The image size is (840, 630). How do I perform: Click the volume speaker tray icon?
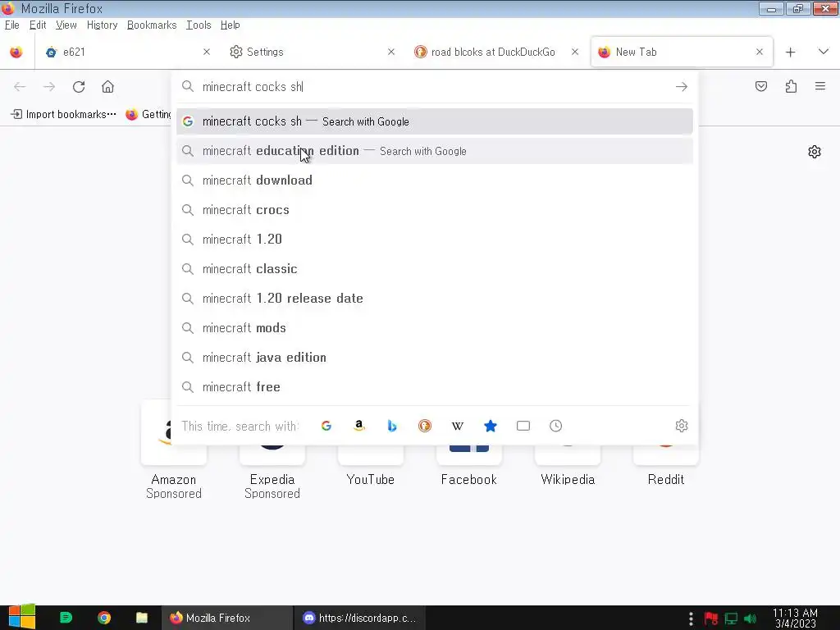point(750,619)
